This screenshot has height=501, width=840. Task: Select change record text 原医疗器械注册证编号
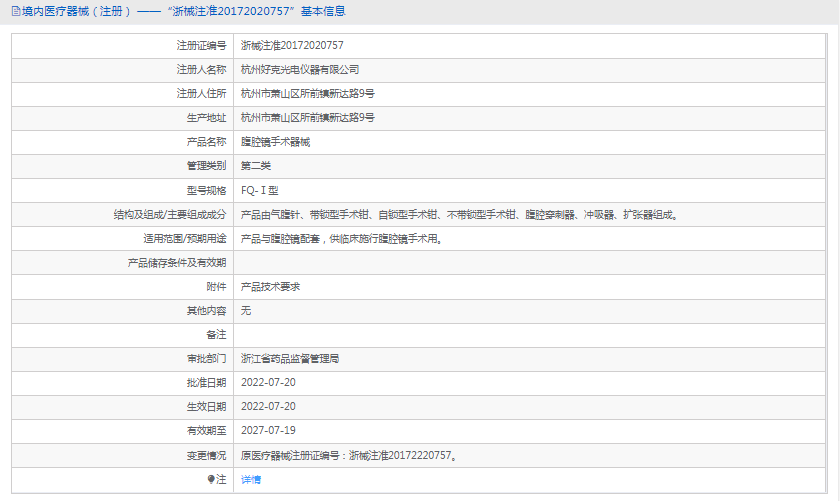pos(349,455)
